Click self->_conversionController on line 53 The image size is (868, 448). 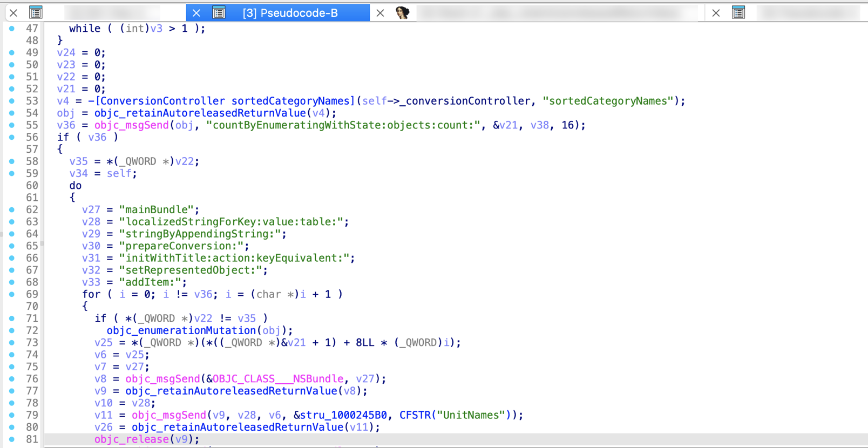[446, 101]
